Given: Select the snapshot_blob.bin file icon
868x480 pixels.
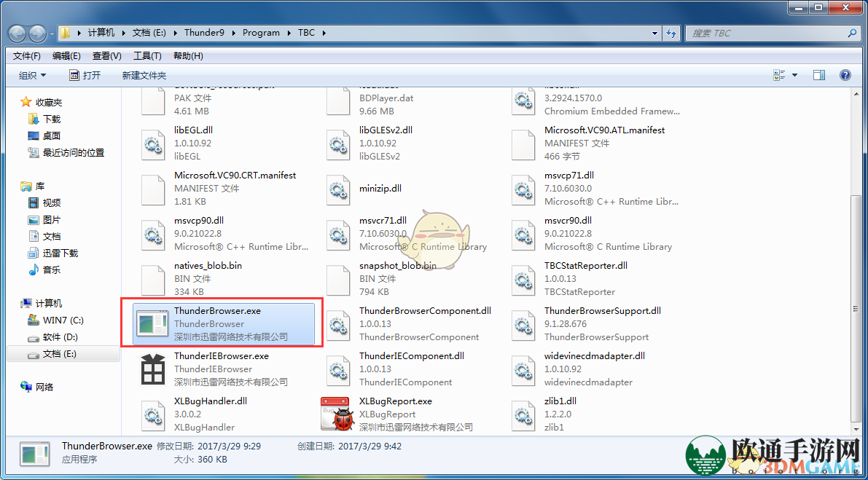Looking at the screenshot, I should point(337,279).
